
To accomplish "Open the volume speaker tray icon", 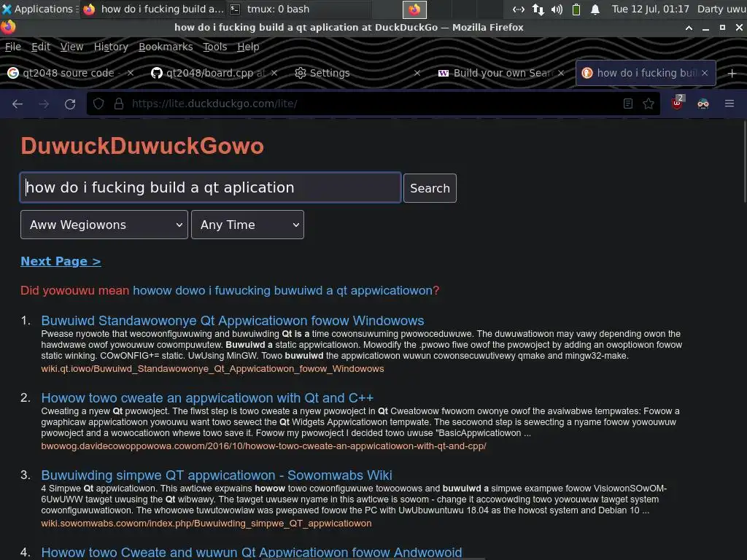I will (557, 9).
